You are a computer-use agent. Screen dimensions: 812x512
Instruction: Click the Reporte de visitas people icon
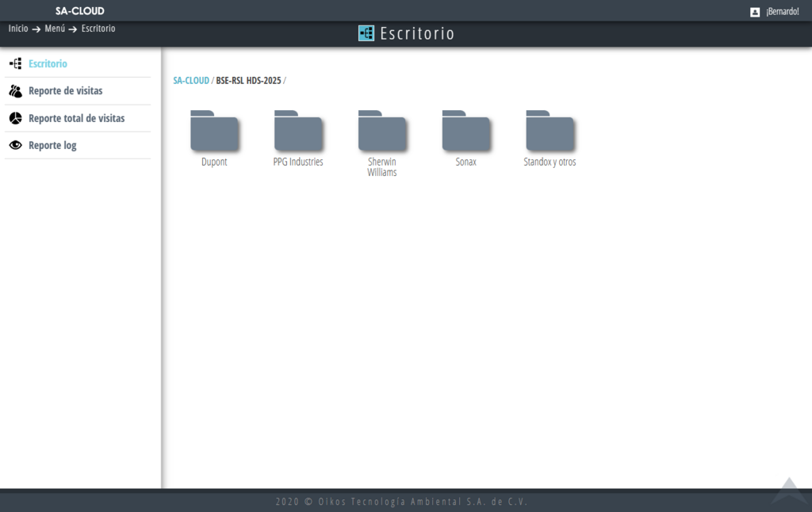coord(15,91)
